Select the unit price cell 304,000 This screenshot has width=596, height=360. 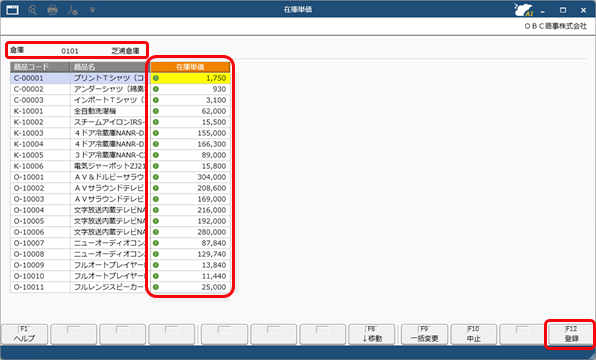[x=190, y=177]
